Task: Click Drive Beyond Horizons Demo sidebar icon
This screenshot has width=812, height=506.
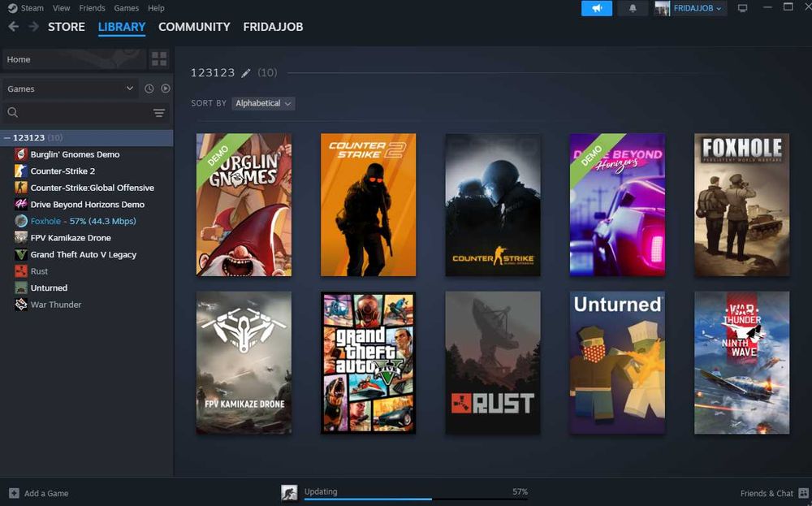Action: tap(21, 204)
